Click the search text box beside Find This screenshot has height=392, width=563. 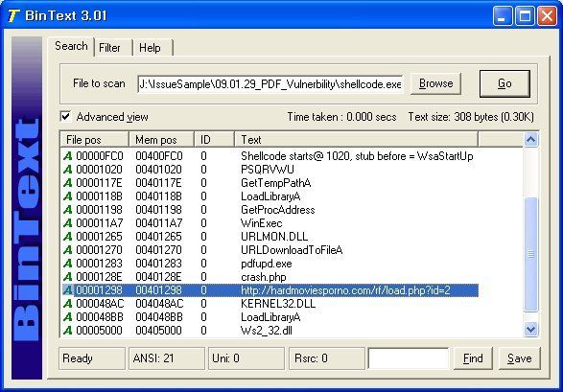coord(409,358)
